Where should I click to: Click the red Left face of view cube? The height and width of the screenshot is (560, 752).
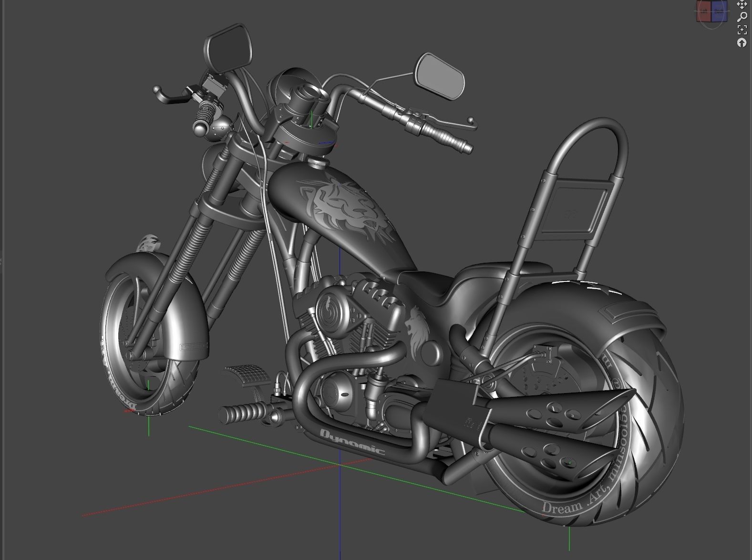pyautogui.click(x=705, y=12)
